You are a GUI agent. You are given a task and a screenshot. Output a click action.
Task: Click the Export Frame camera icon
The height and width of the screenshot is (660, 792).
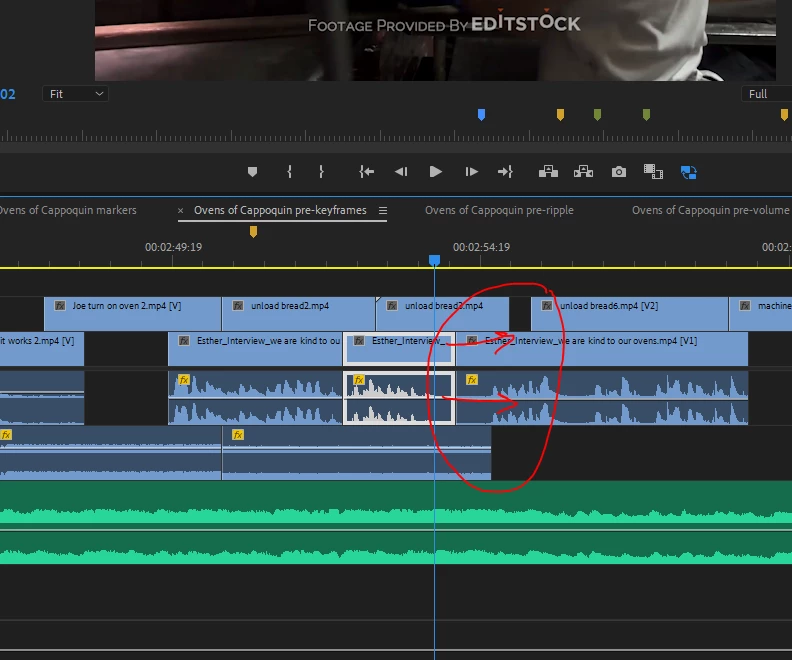pyautogui.click(x=619, y=172)
